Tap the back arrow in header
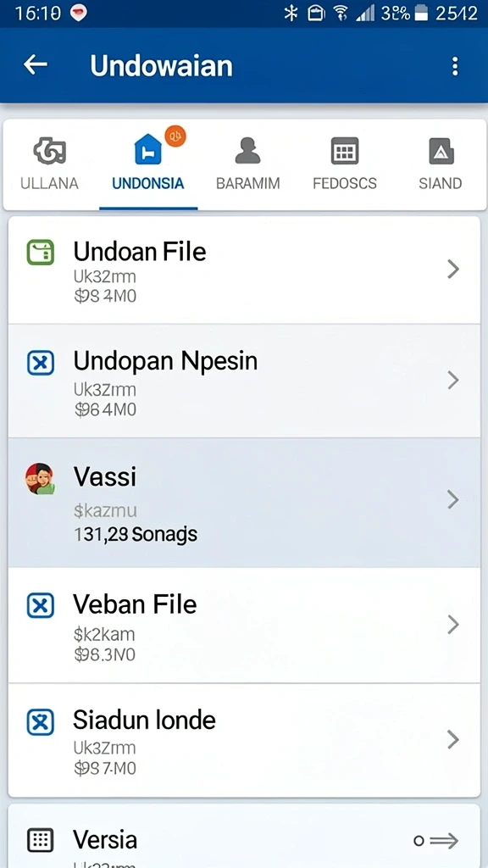This screenshot has width=488, height=868. tap(36, 64)
